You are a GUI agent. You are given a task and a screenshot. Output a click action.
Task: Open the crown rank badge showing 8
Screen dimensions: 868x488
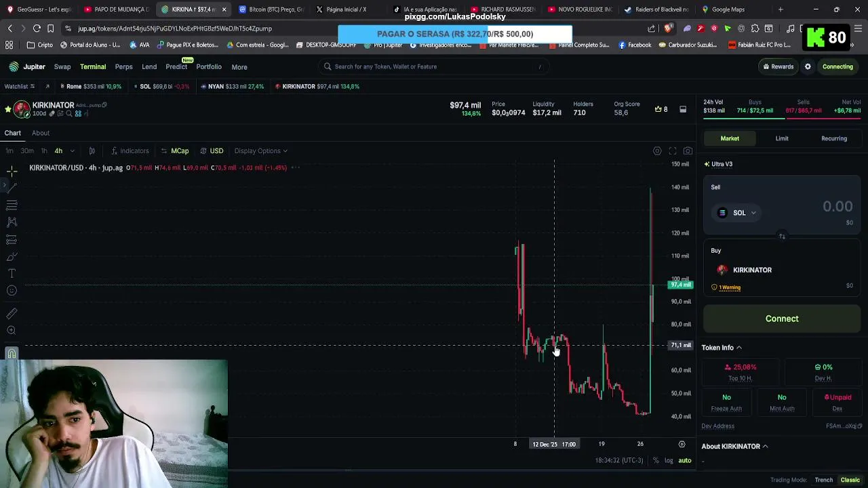tap(661, 109)
